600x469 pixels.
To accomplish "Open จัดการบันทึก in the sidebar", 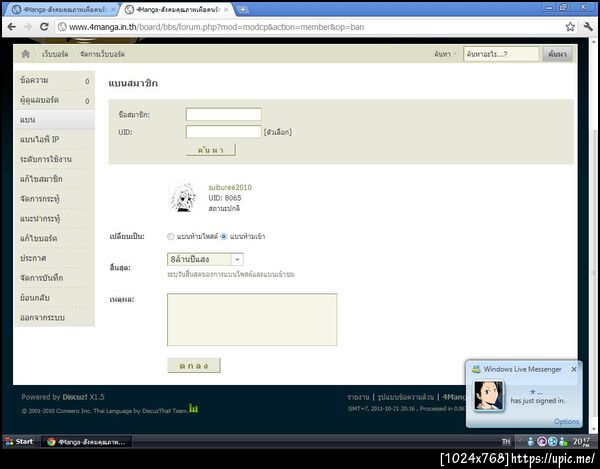I will (54, 278).
